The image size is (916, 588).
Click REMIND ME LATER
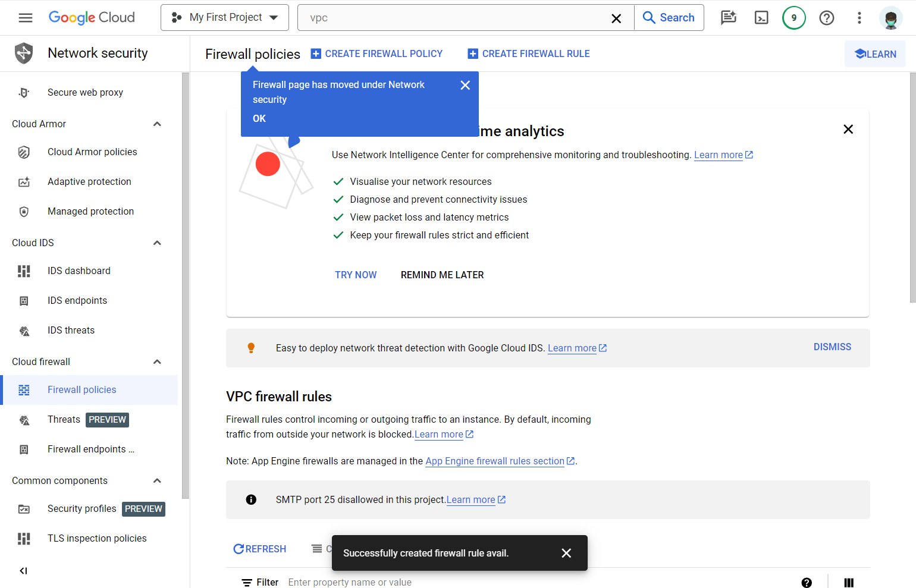pyautogui.click(x=442, y=275)
